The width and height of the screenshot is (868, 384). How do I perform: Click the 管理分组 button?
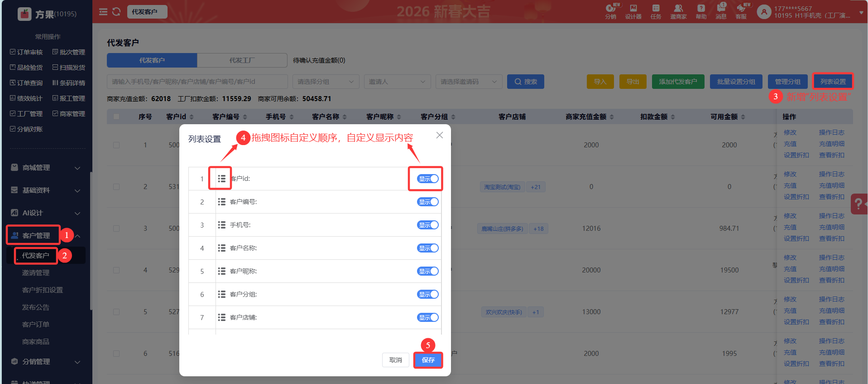point(788,82)
